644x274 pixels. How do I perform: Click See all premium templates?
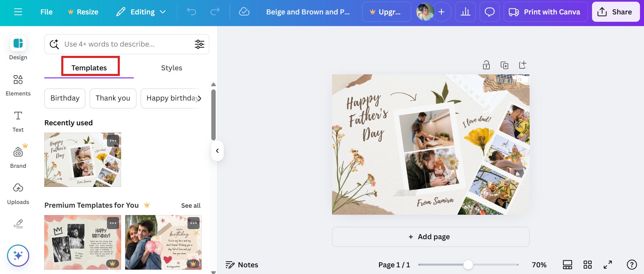tap(191, 205)
